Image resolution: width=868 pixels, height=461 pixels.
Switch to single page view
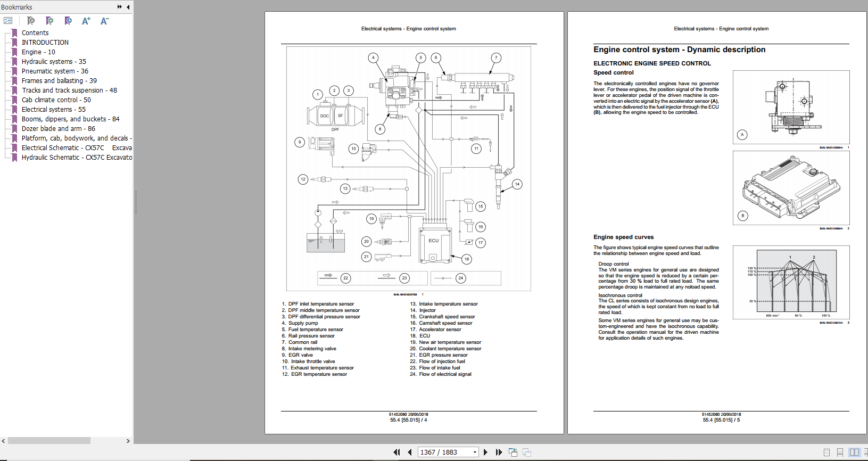tap(826, 452)
